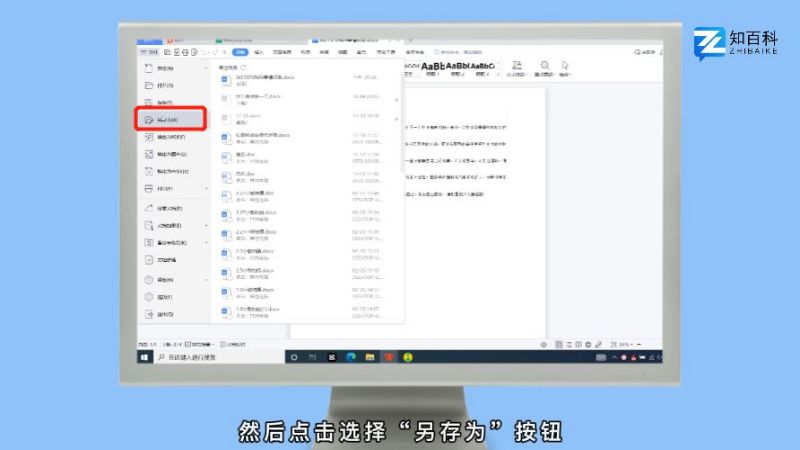Click the Save (保存) icon in File menu
The image size is (800, 450).
coord(148,102)
